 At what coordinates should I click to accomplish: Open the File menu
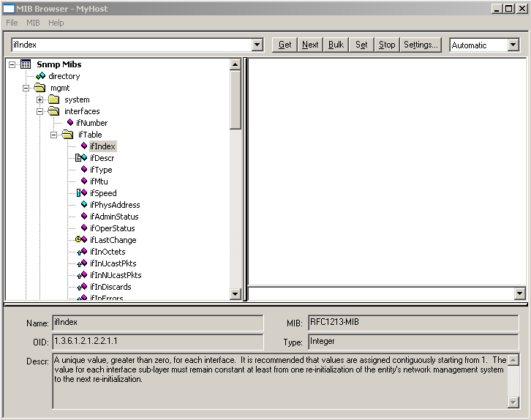pos(12,23)
